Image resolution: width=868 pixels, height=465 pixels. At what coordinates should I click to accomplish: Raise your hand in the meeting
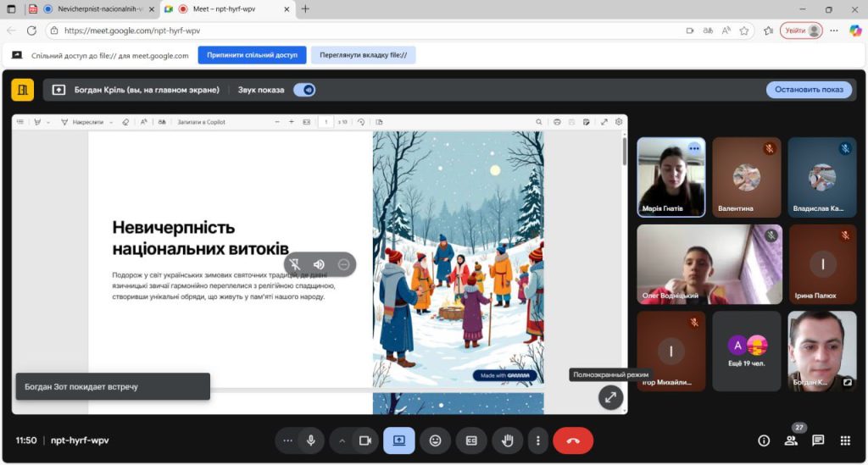(508, 440)
